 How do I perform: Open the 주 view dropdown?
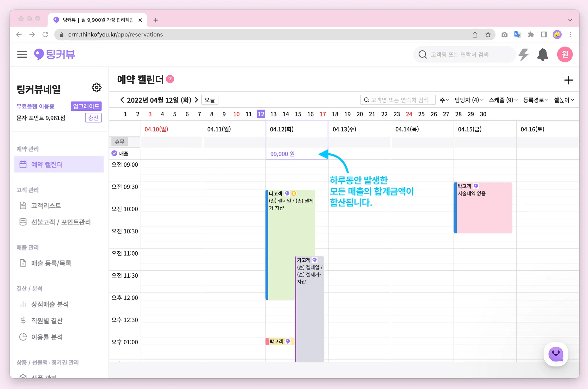(x=444, y=100)
